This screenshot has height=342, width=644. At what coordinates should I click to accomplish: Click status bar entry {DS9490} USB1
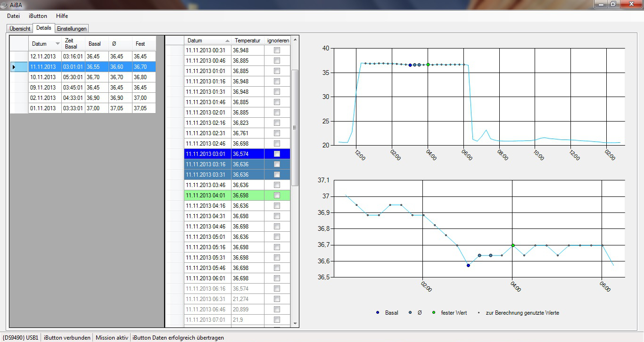click(20, 338)
